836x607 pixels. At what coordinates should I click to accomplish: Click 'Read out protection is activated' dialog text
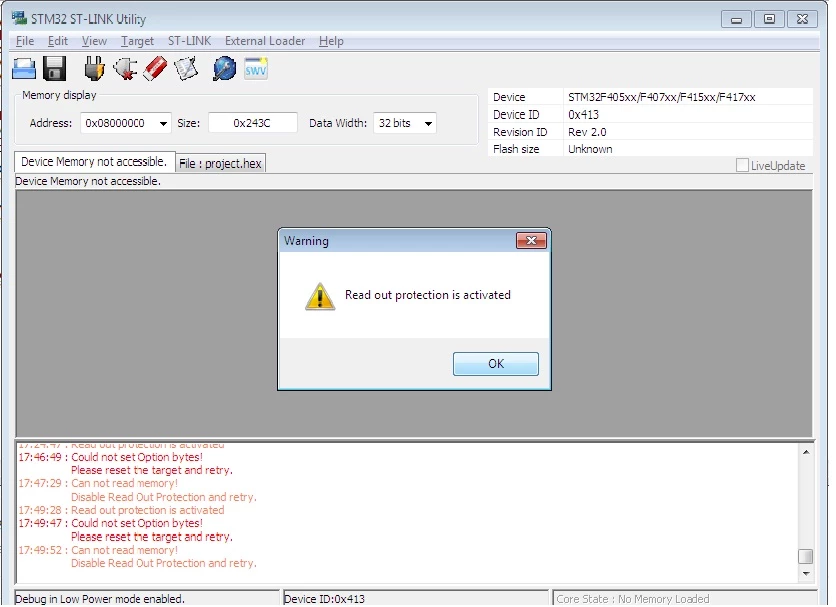pos(428,295)
